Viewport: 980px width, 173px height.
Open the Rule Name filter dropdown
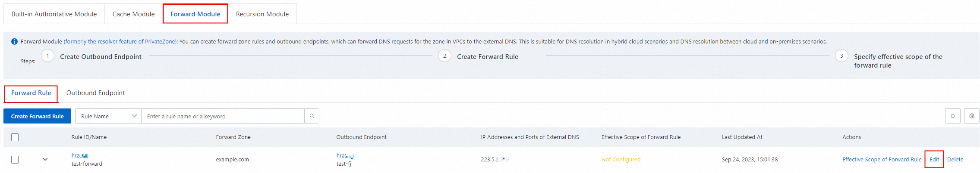pos(108,116)
